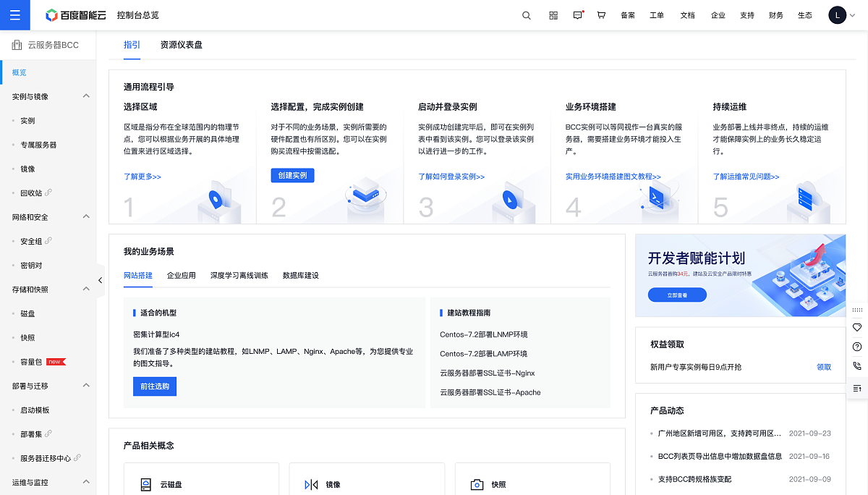Open 备案 in top navigation
Viewport: 868px width, 495px height.
coord(628,15)
